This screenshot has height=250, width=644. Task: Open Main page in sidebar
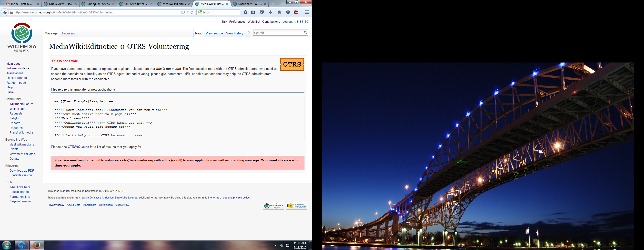(13, 64)
